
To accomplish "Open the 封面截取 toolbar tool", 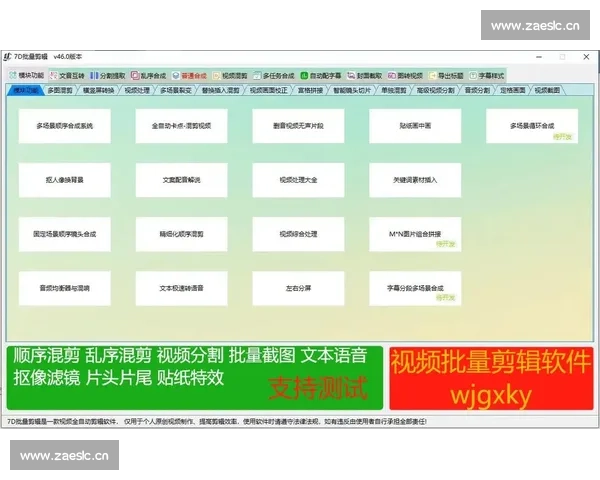I will [365, 75].
